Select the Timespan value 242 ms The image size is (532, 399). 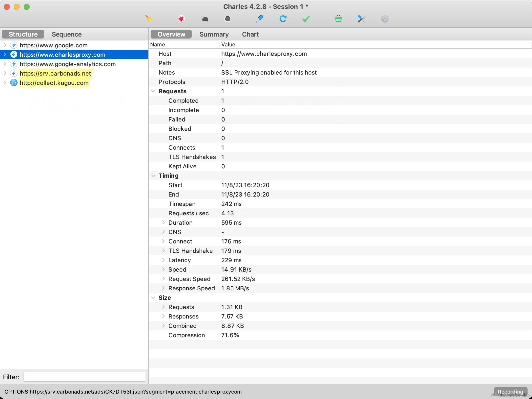pos(231,204)
